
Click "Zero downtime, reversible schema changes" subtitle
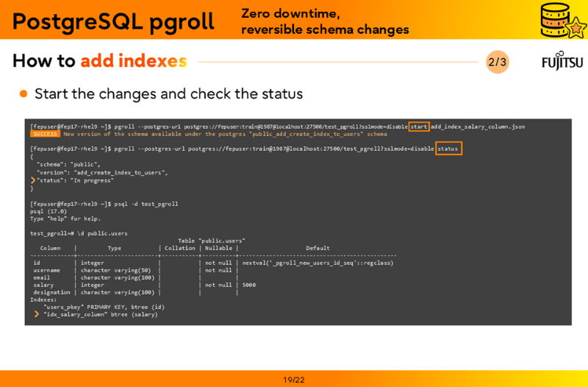[x=325, y=21]
